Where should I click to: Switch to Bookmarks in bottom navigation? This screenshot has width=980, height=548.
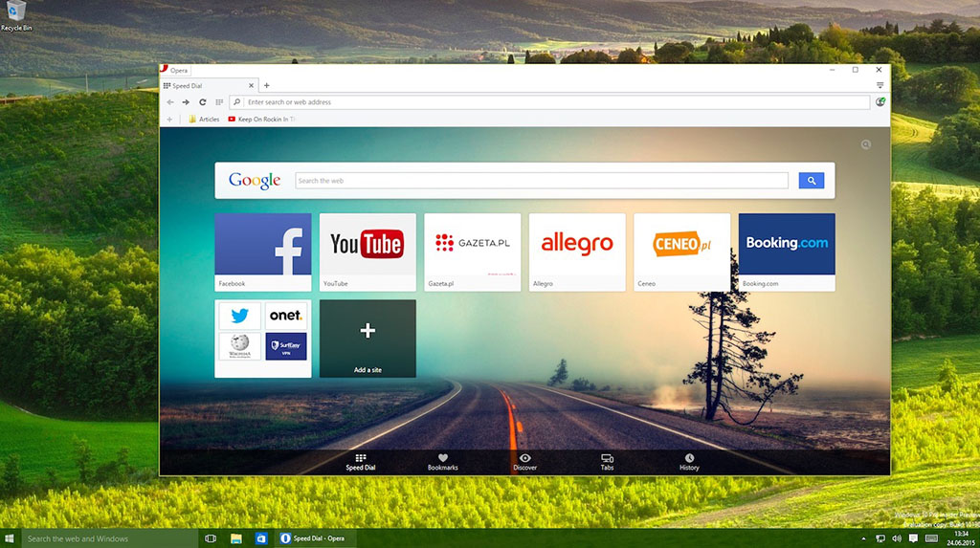(442, 462)
